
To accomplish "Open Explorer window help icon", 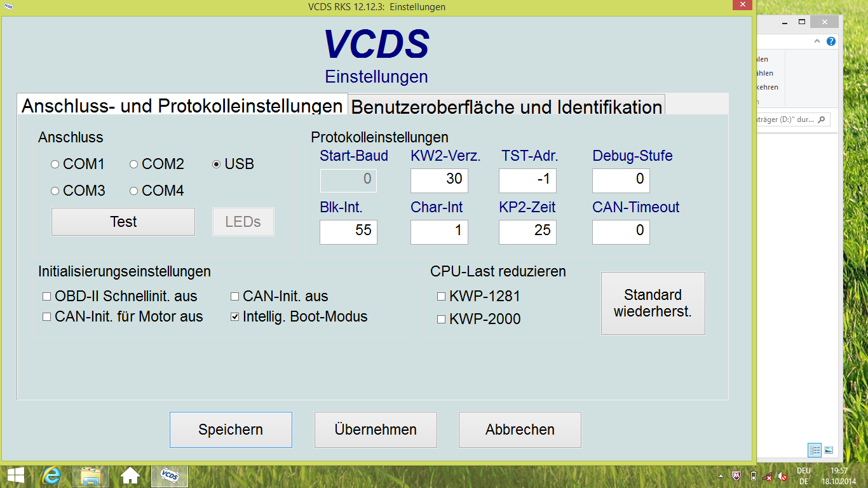I will 831,41.
